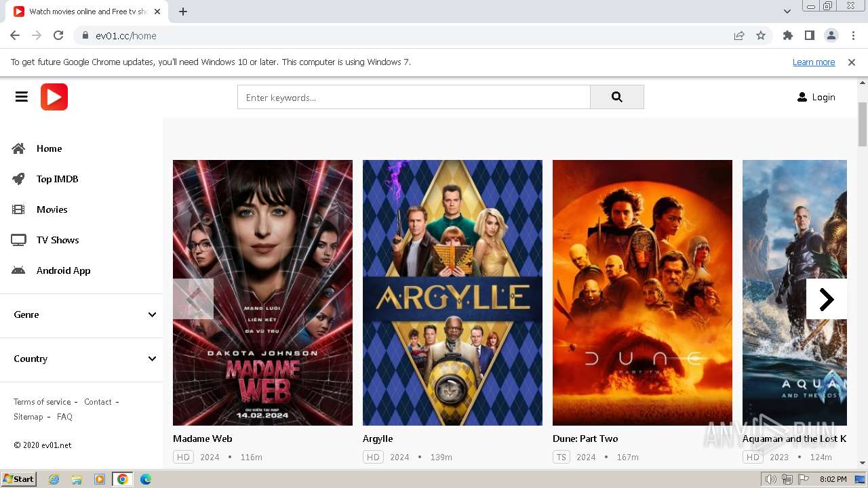Open the Aquaman poster
868x488 pixels.
(x=795, y=293)
